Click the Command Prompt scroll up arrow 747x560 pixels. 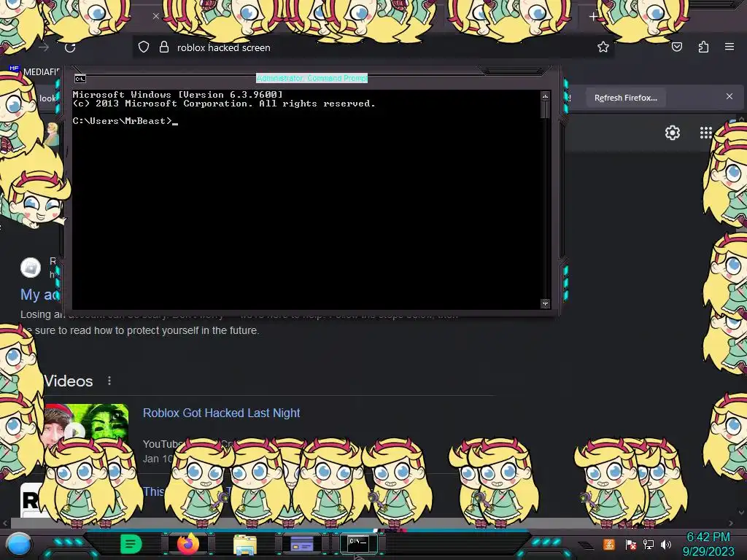coord(546,97)
